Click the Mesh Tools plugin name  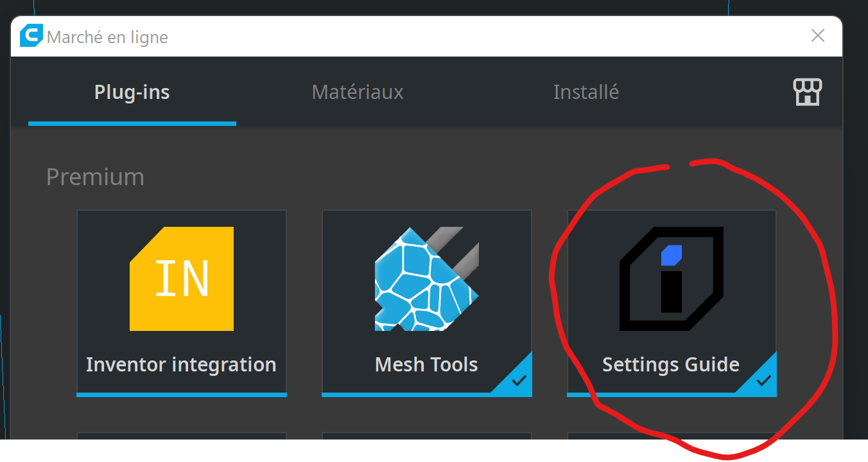tap(426, 364)
